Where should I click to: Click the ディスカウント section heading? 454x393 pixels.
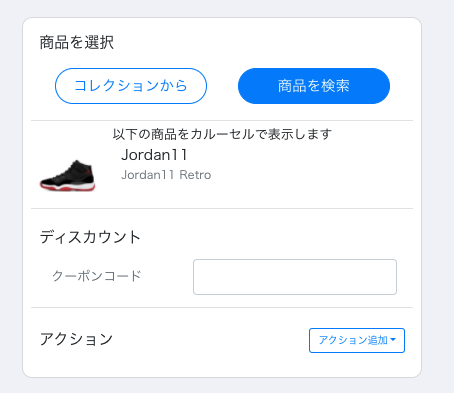[x=90, y=237]
